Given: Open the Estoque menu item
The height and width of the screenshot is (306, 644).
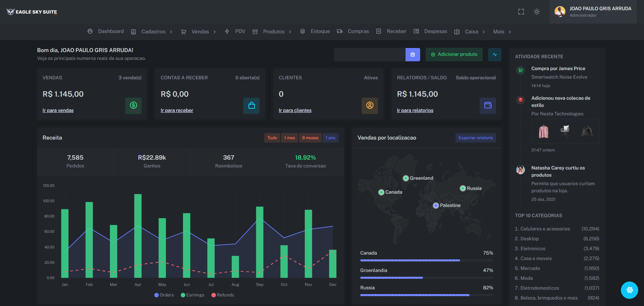Looking at the screenshot, I should (315, 31).
